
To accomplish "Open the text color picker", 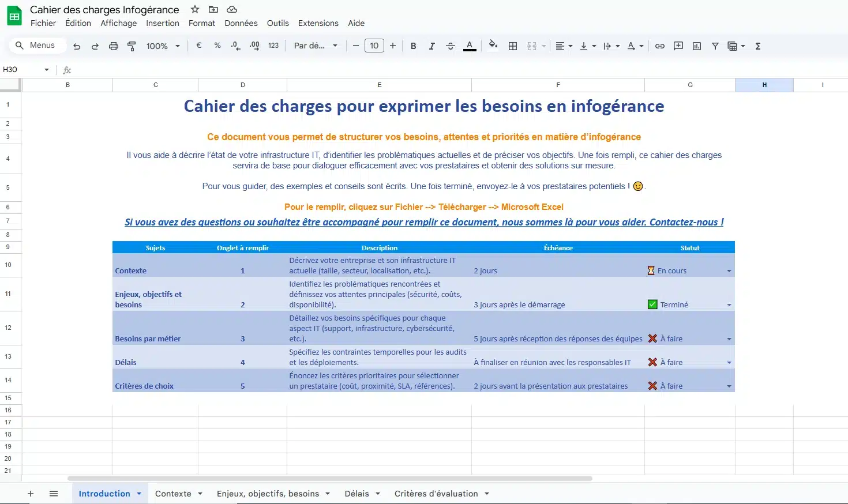I will point(470,46).
